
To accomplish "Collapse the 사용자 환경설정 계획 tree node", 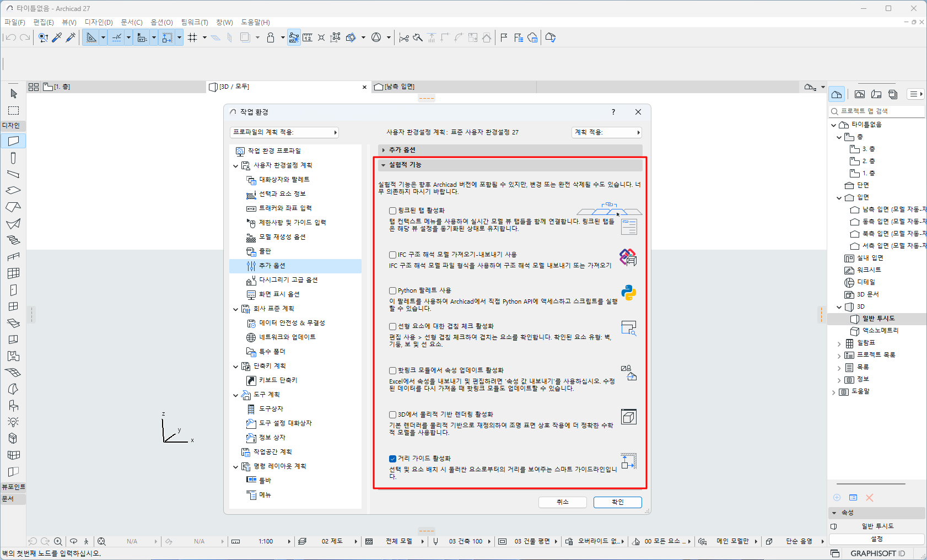I will coord(236,166).
